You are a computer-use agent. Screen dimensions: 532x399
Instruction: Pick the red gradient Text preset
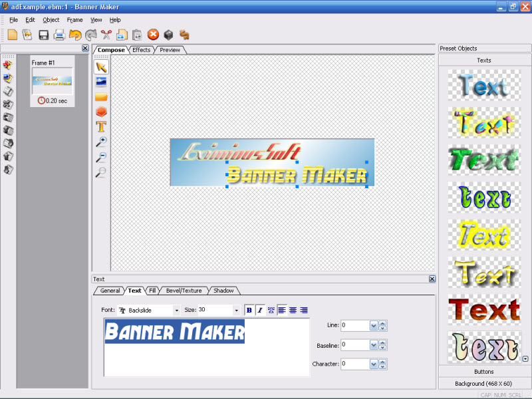tap(484, 309)
